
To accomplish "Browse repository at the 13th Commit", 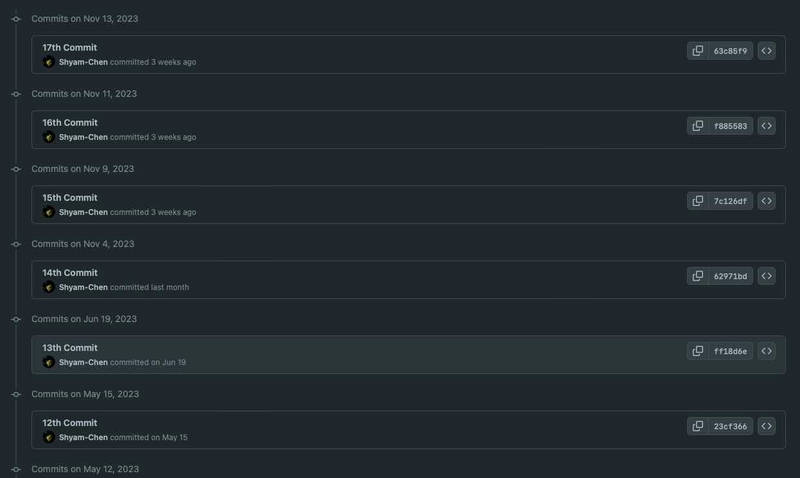I will tap(766, 351).
